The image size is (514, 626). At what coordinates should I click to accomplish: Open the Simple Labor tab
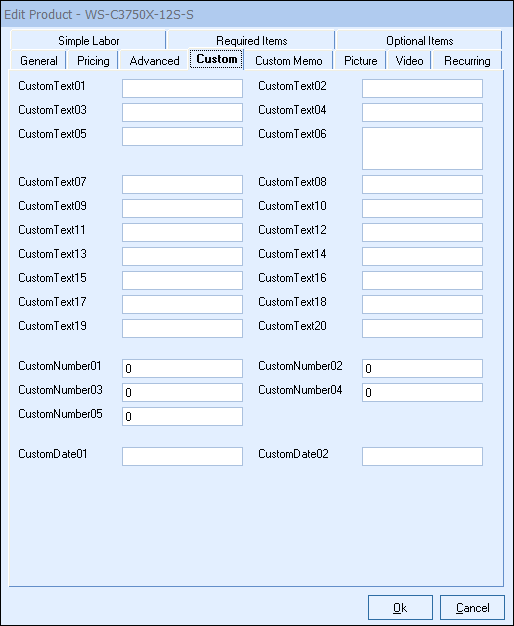tap(88, 40)
